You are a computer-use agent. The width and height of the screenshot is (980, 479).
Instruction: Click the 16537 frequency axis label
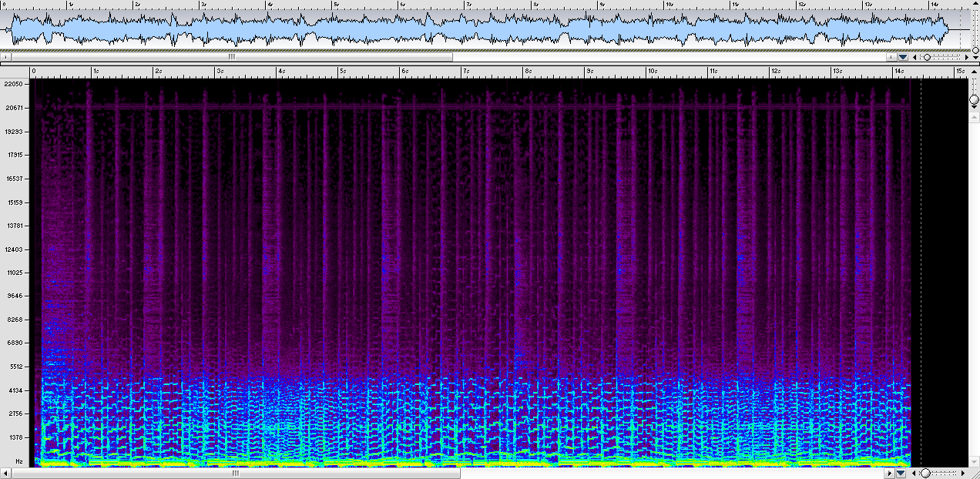tap(13, 179)
